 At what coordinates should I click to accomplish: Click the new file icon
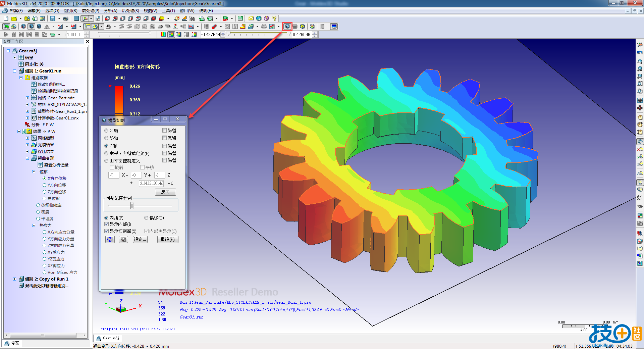[x=6, y=18]
